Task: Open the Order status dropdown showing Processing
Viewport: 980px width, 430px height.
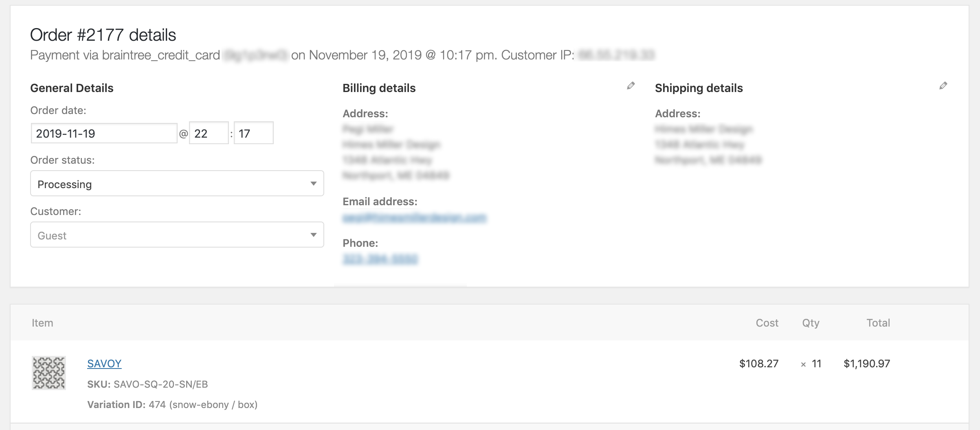Action: coord(177,184)
